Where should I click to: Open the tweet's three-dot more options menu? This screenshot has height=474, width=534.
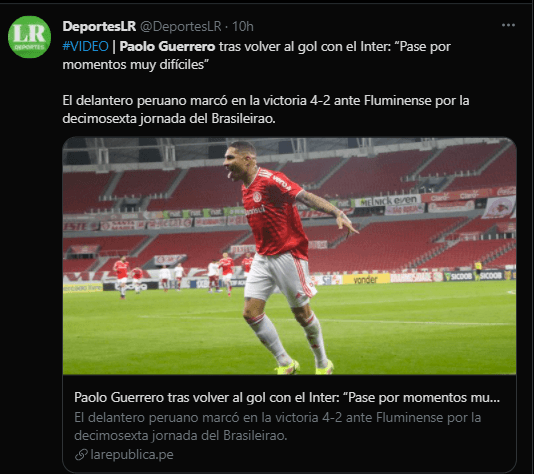point(508,25)
